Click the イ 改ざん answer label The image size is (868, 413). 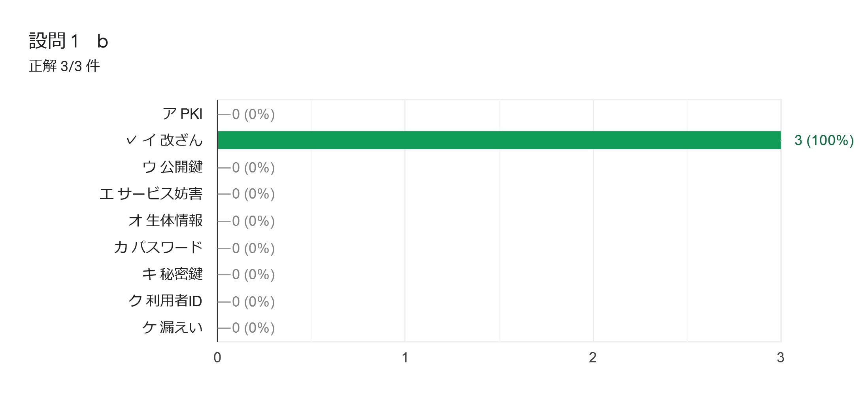click(x=172, y=140)
